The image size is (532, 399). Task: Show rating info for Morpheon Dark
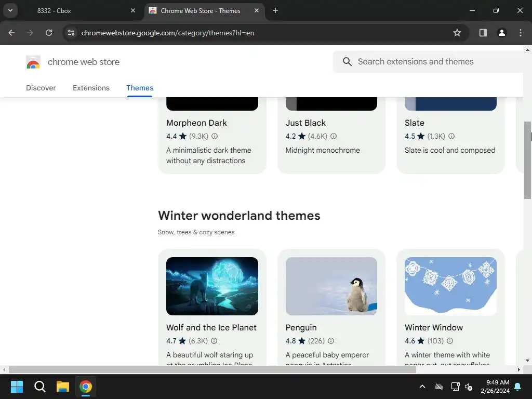pyautogui.click(x=215, y=136)
